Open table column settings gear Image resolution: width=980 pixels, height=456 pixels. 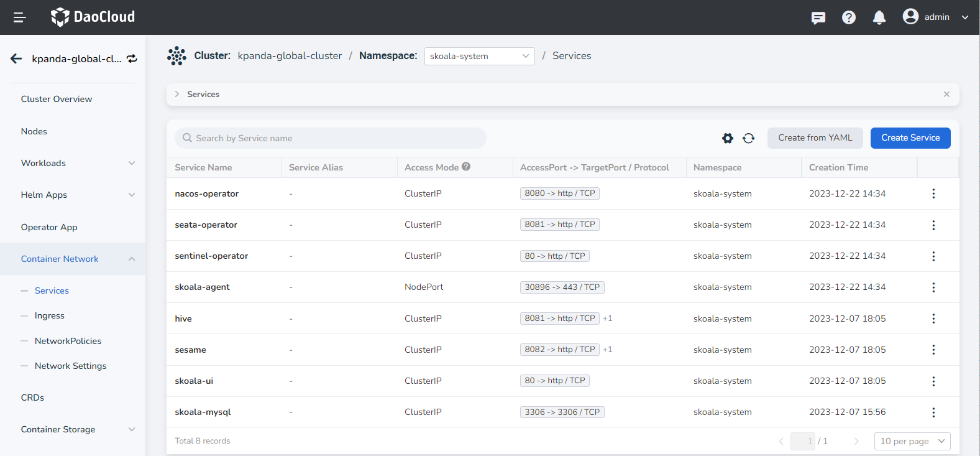[x=727, y=138]
